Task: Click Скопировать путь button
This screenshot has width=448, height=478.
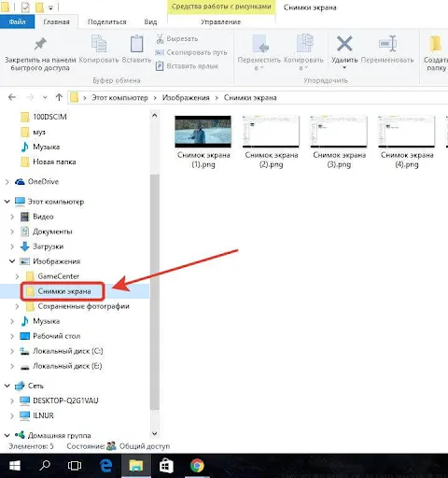Action: coord(191,52)
